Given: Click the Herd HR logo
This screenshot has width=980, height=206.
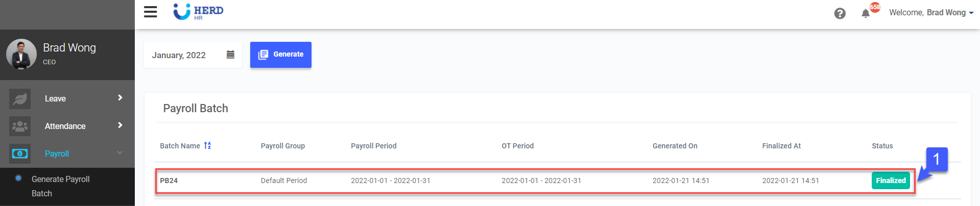Looking at the screenshot, I should coord(199,12).
